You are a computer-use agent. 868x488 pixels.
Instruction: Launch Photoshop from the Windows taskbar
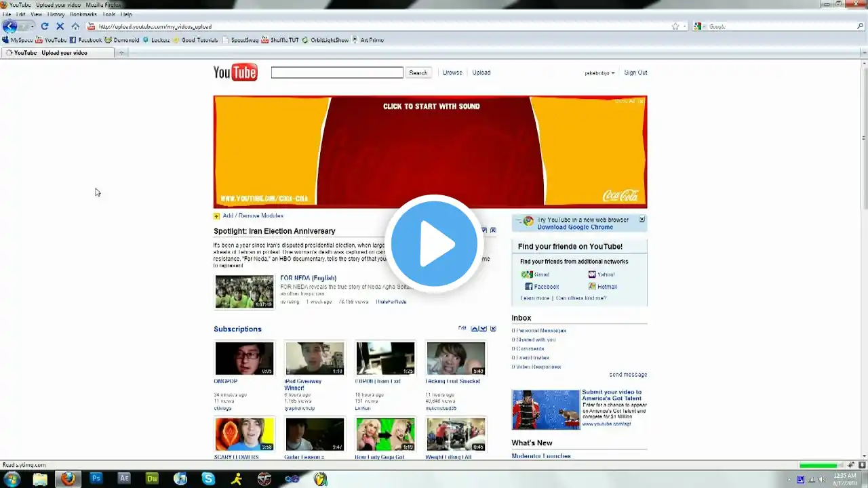[x=96, y=479]
